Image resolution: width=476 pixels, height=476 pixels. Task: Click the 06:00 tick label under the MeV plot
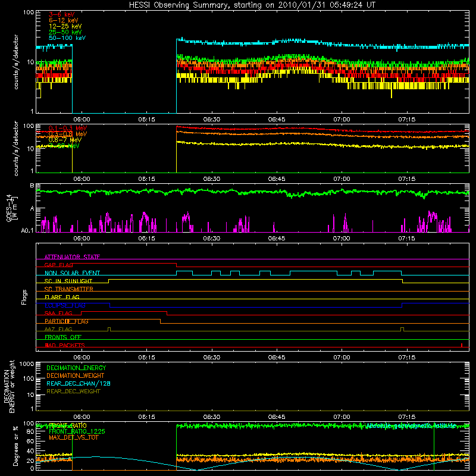82,179
